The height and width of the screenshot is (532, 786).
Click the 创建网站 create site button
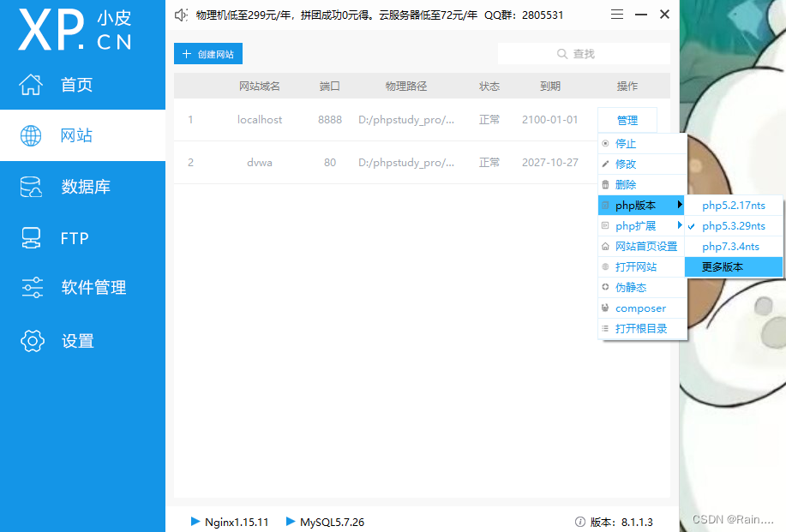pyautogui.click(x=207, y=53)
